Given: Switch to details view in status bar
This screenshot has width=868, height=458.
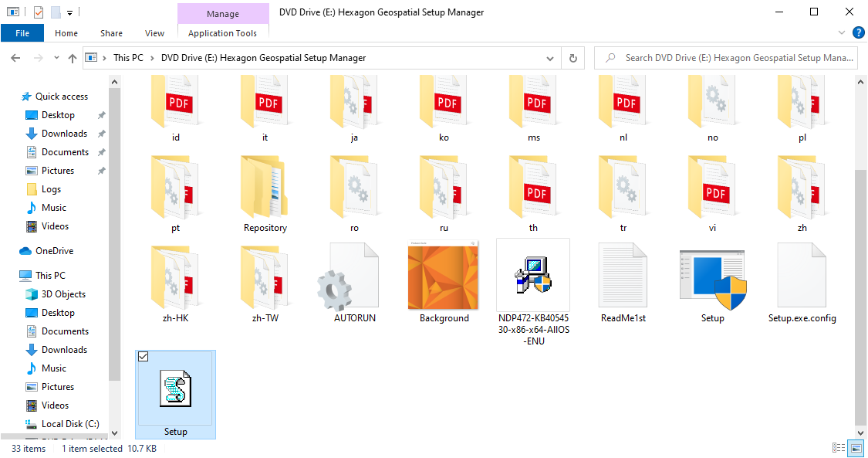Looking at the screenshot, I should point(839,448).
